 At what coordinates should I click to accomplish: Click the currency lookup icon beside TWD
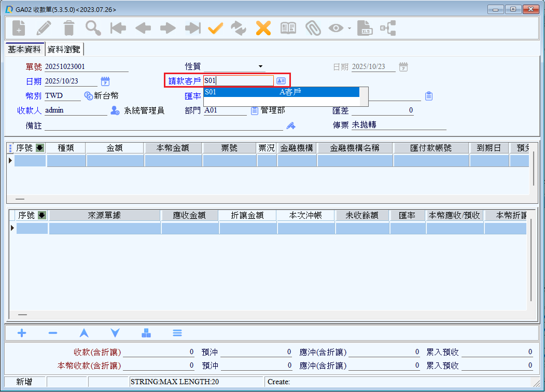pos(88,95)
